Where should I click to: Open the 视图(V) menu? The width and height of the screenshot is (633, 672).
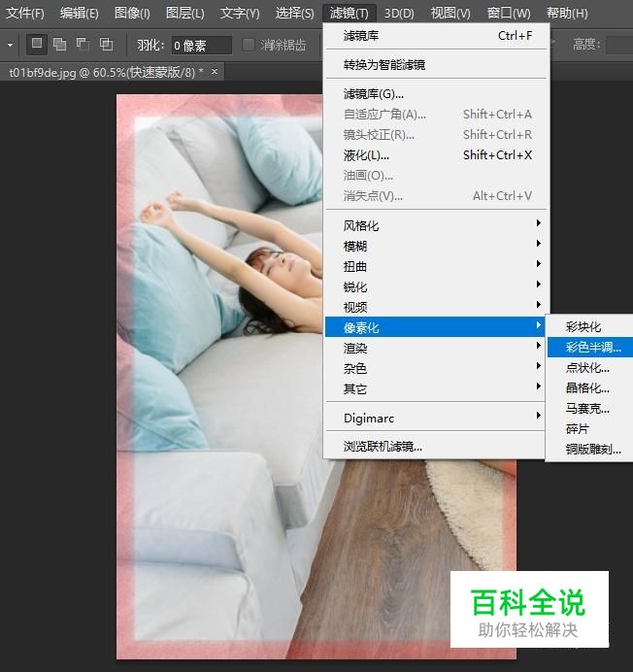[450, 13]
